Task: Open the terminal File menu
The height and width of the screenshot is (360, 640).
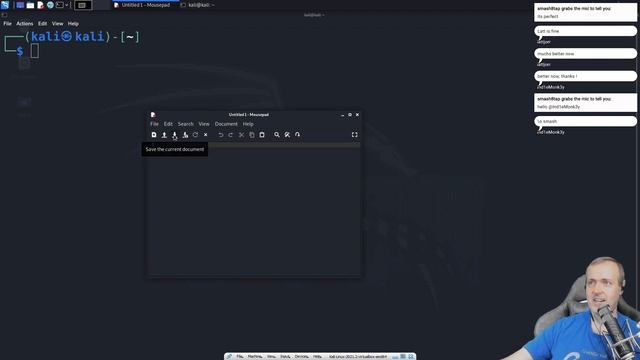Action: (7, 24)
